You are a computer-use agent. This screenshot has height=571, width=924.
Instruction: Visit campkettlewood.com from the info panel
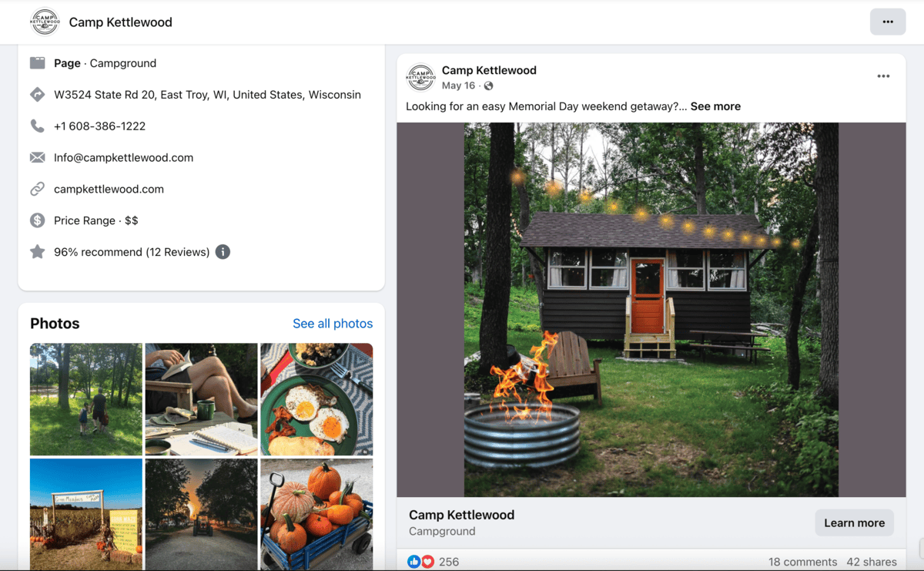coord(110,189)
